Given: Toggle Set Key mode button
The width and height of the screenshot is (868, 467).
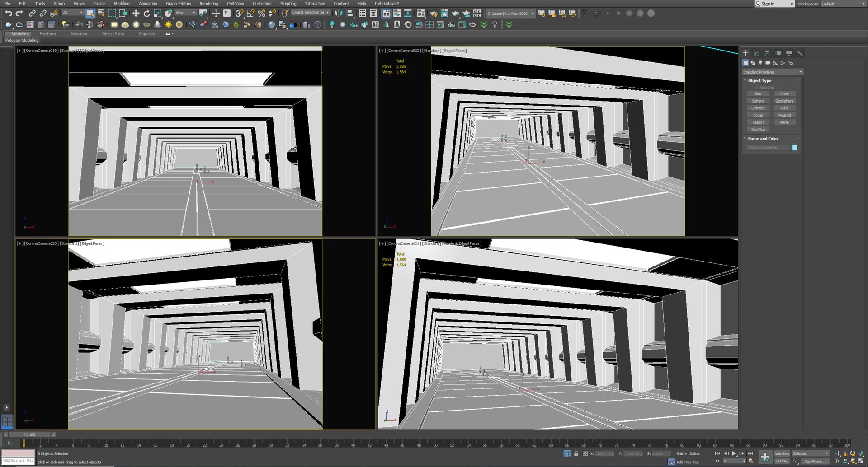Looking at the screenshot, I should (782, 461).
